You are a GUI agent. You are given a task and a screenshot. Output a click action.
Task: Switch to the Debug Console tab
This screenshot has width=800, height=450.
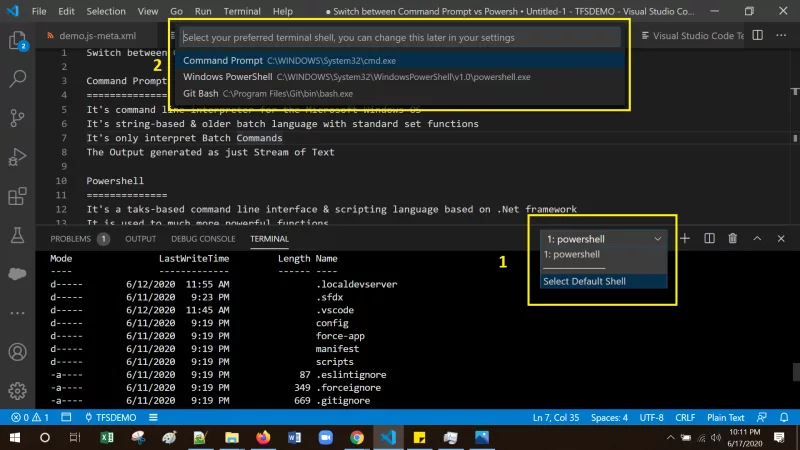(203, 239)
